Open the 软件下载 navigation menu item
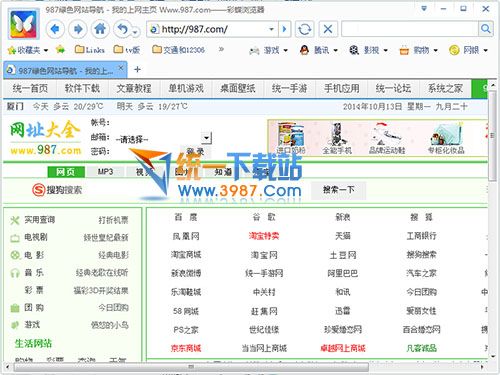Viewport: 500px width, 375px height. [x=82, y=88]
